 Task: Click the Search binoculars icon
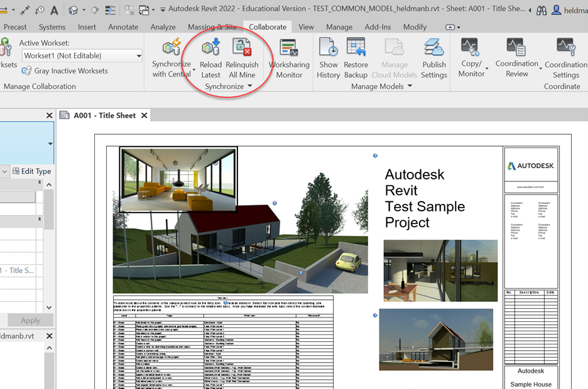point(541,11)
